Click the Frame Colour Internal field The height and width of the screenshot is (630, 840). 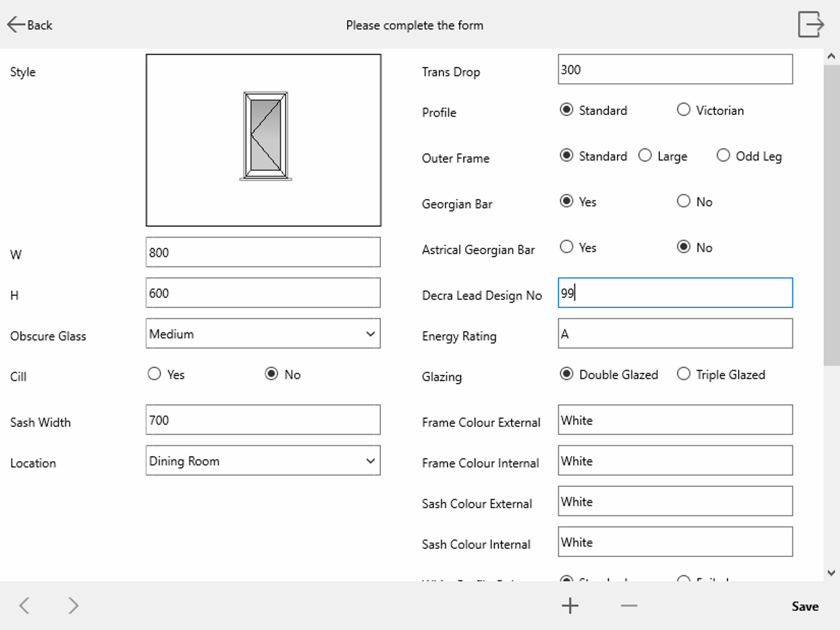tap(675, 461)
